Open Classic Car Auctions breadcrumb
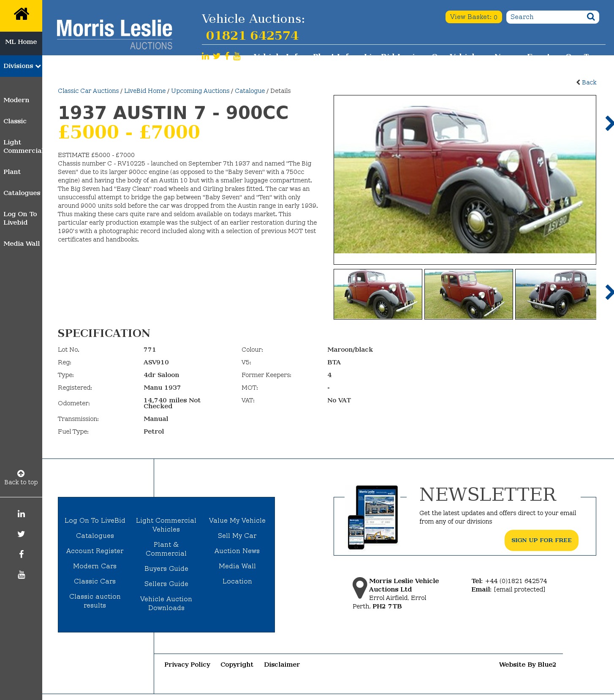Screen dimensions: 614x700 pos(88,91)
